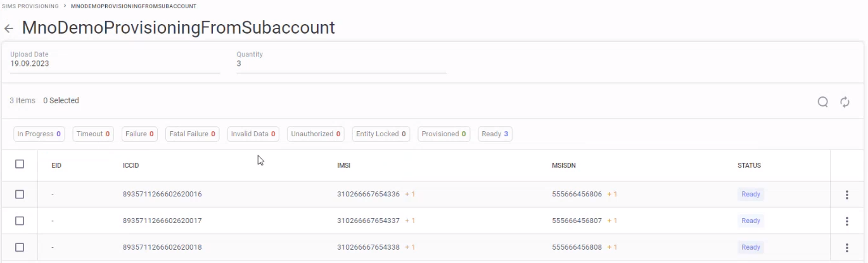The image size is (868, 263).
Task: Open actions menu for ICCID ending 0016
Action: point(846,195)
